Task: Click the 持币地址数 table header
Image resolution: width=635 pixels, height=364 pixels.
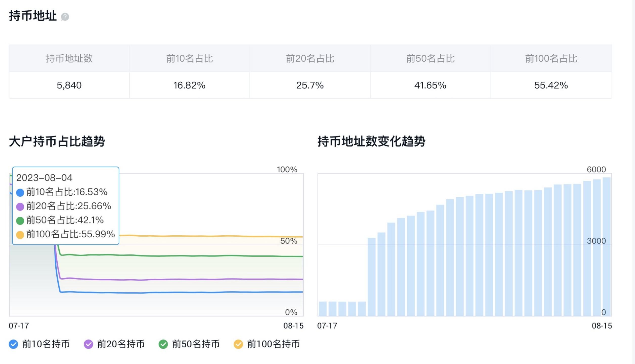Action: 69,58
